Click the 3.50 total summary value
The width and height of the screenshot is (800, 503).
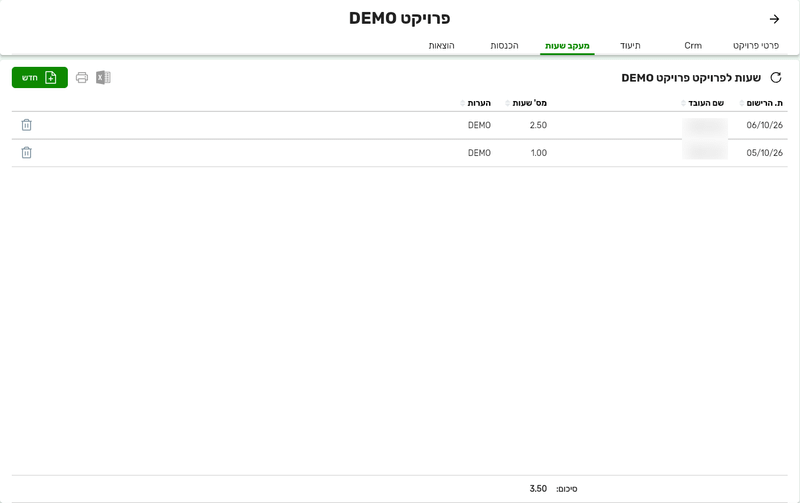point(538,489)
